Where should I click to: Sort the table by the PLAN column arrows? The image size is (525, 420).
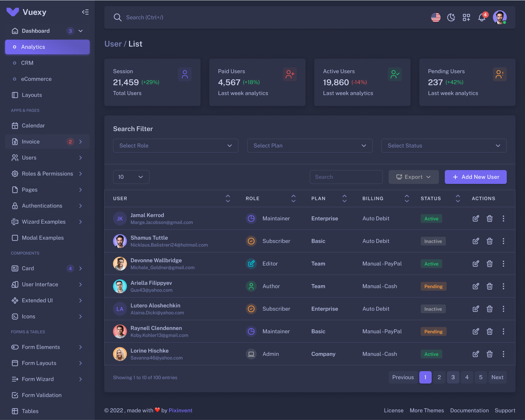345,199
